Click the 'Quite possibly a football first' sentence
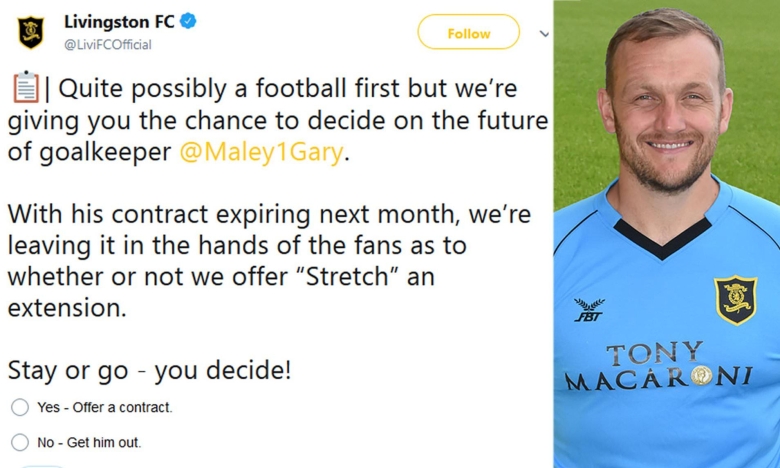Screen dimensions: 780x468 278,120
